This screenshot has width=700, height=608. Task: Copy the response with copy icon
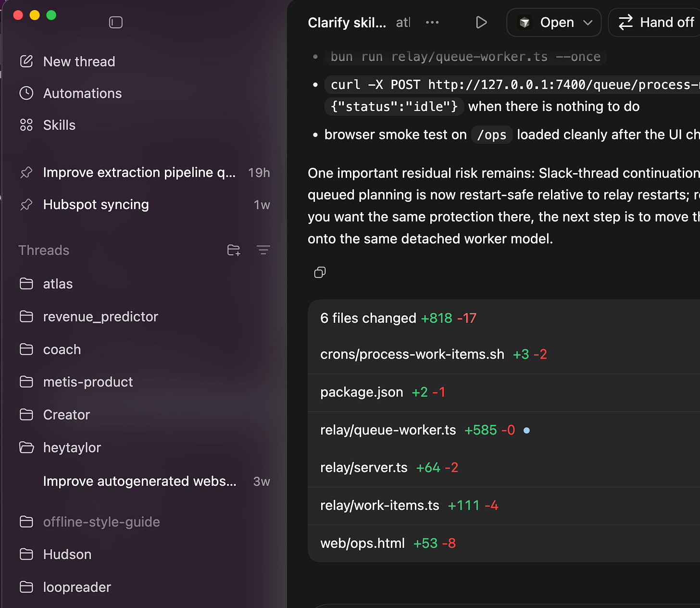tap(320, 273)
